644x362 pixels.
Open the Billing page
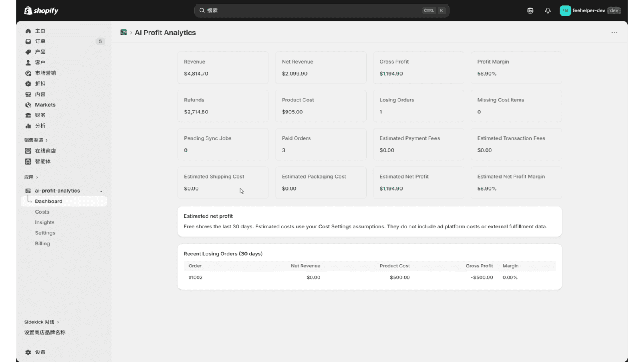point(42,243)
